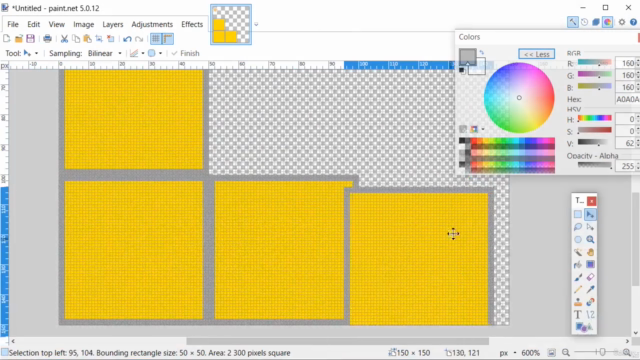Open Settings gear icon
This screenshot has height=360, width=640.
pos(622,22)
